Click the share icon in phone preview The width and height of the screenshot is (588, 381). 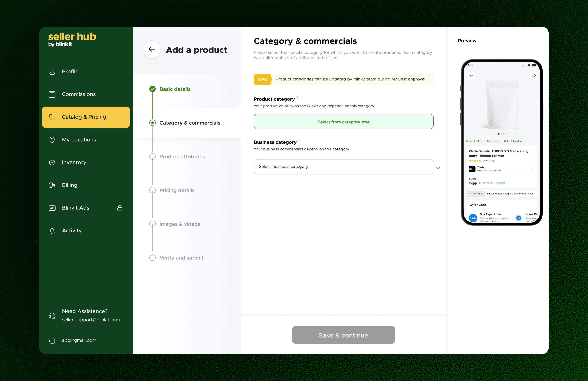point(534,76)
